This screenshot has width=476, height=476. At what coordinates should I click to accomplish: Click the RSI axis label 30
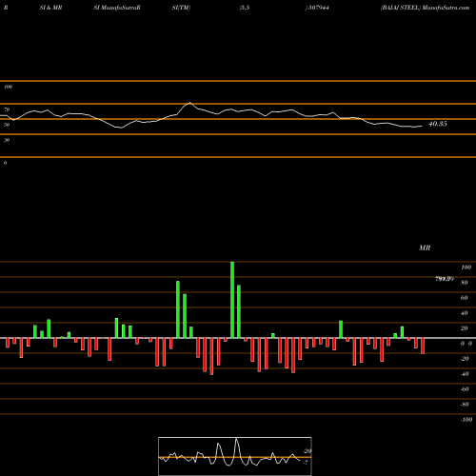[x=7, y=140]
